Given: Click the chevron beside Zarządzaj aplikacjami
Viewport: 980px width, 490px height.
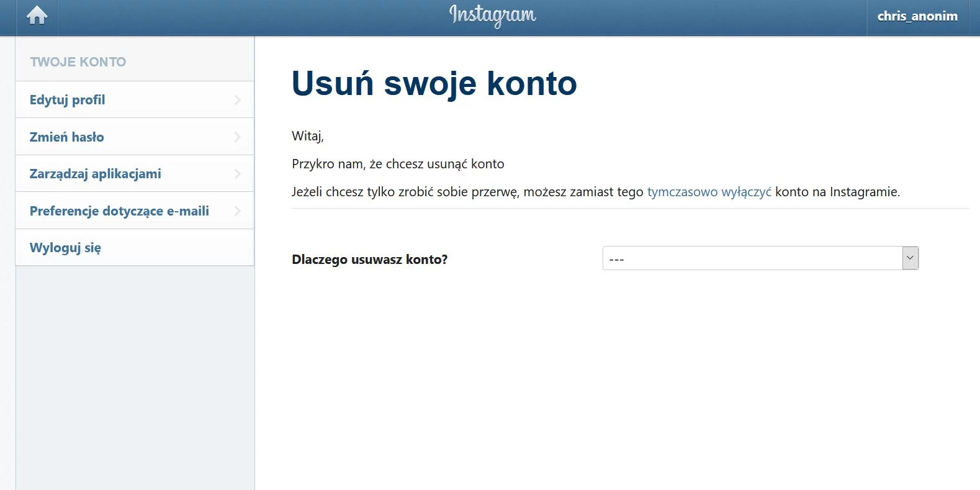Looking at the screenshot, I should [237, 174].
